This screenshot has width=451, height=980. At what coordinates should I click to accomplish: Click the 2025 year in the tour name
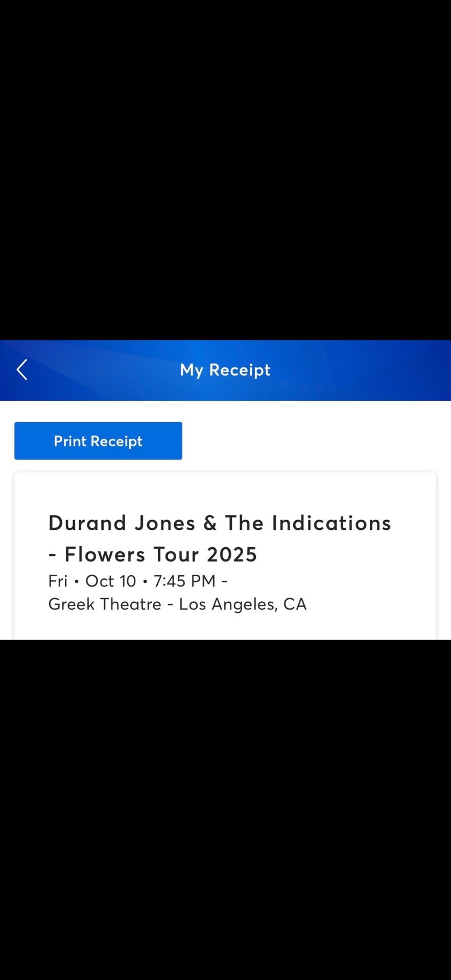tap(232, 554)
